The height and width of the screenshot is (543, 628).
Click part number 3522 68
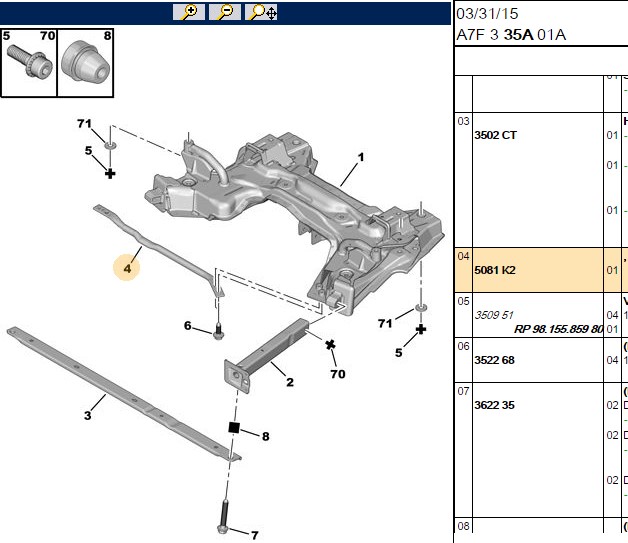pos(494,360)
